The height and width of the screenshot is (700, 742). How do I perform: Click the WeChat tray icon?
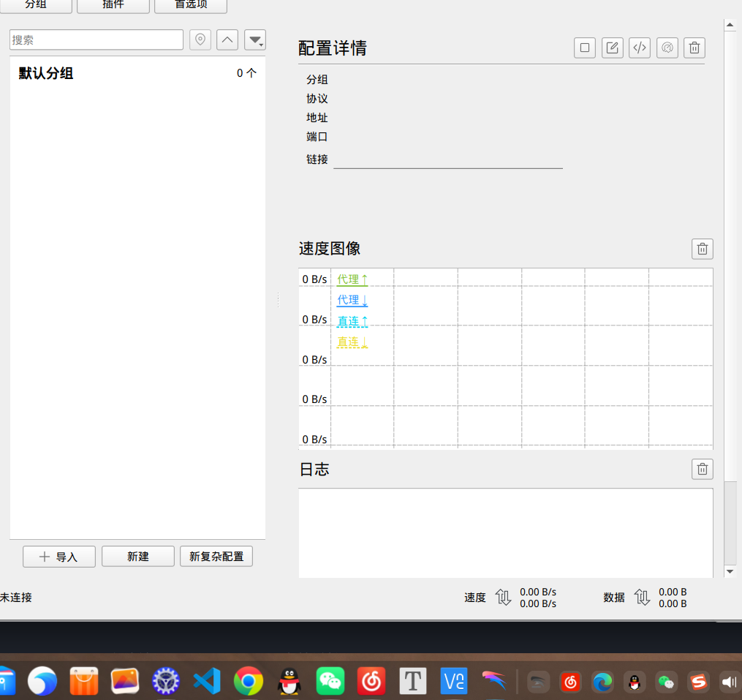point(667,682)
